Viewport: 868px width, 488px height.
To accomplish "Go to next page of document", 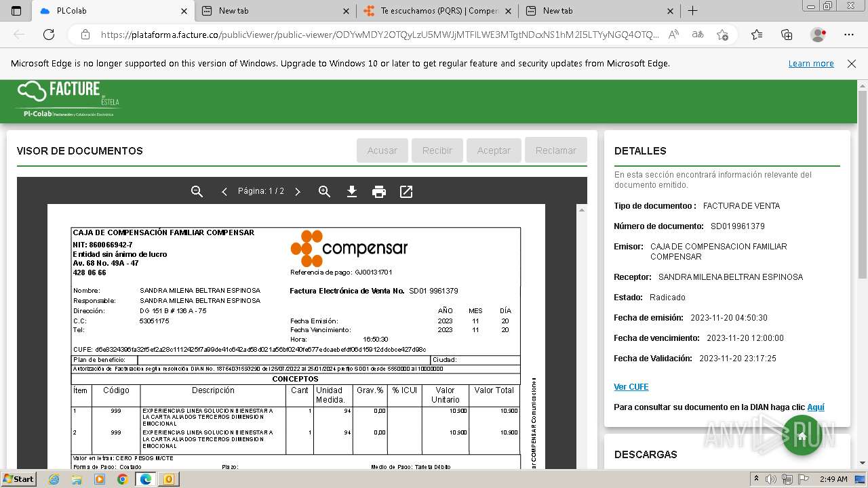I will click(x=297, y=192).
